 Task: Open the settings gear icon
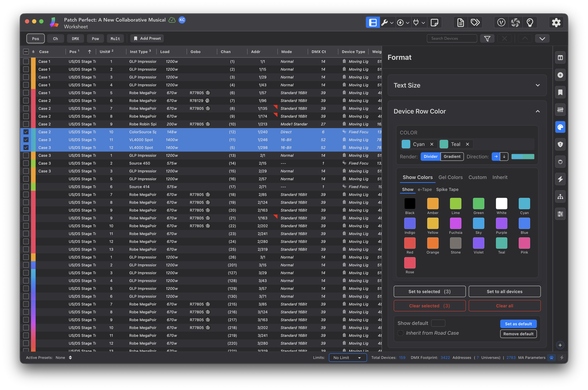point(556,23)
